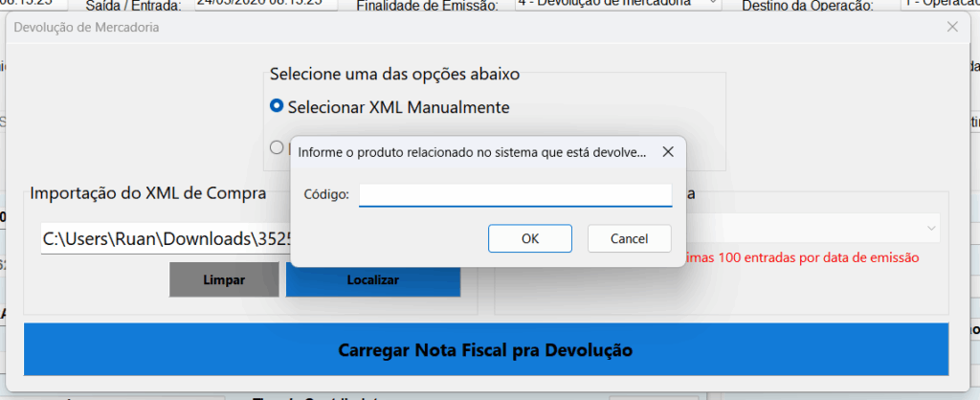
Task: Open the Destino da Operação dropdown
Action: (938, 4)
